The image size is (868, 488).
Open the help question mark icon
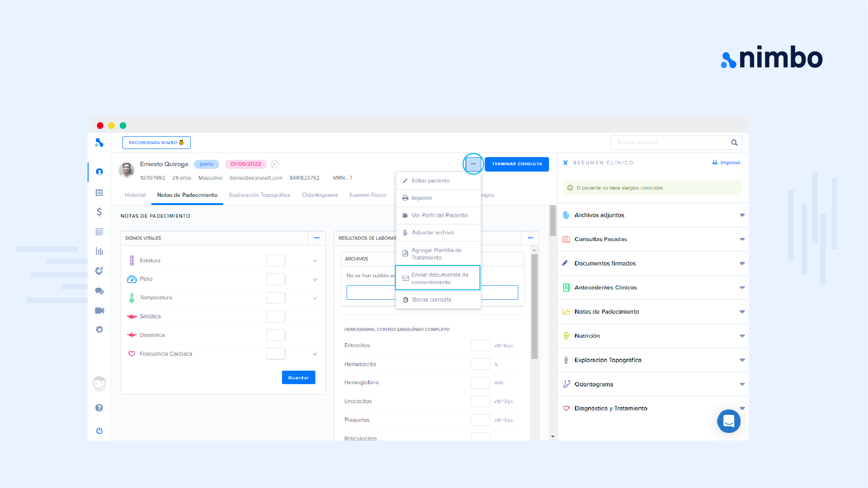(x=99, y=408)
